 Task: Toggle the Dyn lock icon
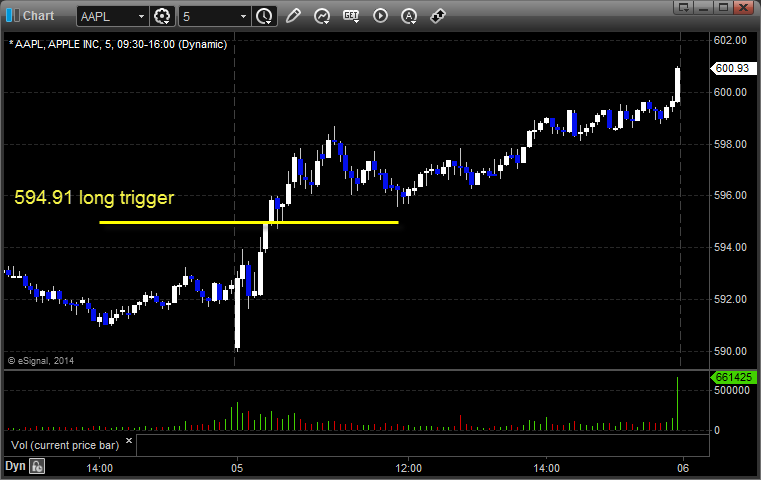[x=37, y=466]
